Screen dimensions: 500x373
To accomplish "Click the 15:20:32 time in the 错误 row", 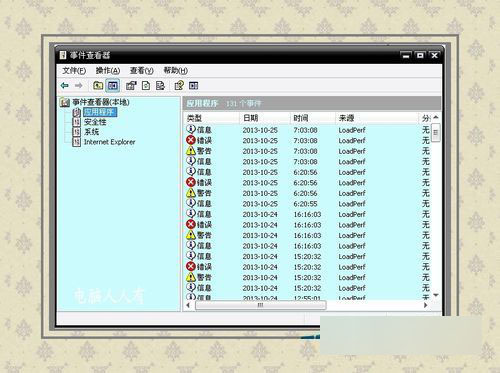I will coord(307,267).
